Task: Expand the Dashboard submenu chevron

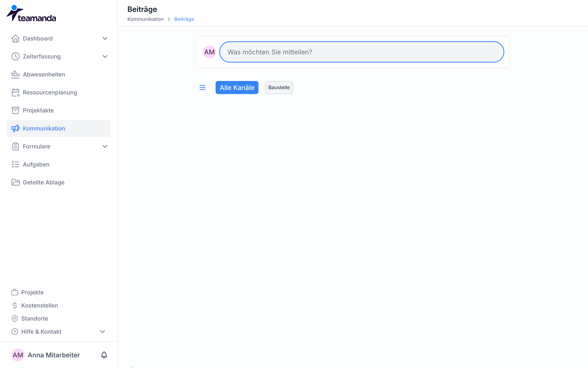Action: coord(105,38)
